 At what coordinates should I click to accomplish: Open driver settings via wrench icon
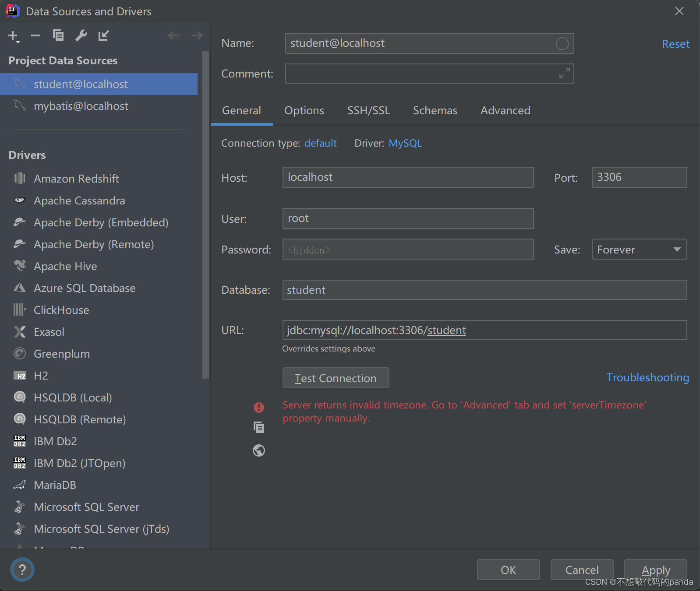[81, 35]
